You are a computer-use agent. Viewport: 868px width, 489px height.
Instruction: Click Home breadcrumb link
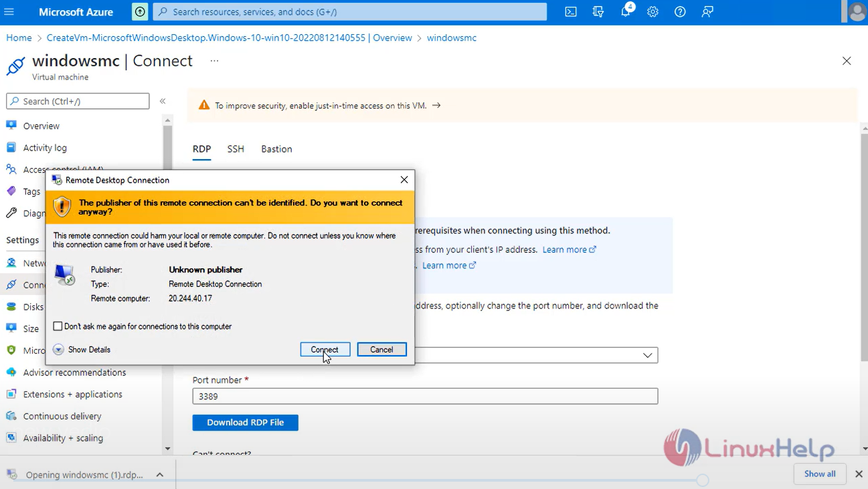tap(19, 38)
